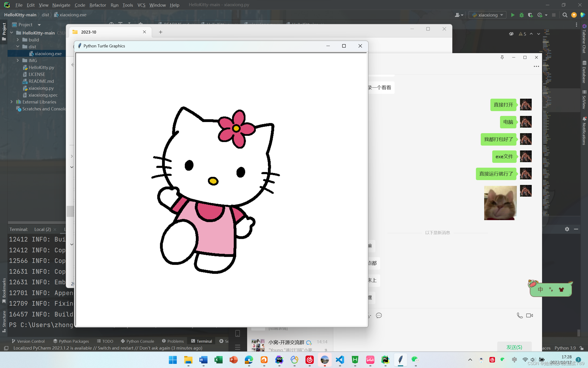Select README.md in project tree
Image resolution: width=588 pixels, height=368 pixels.
point(41,81)
